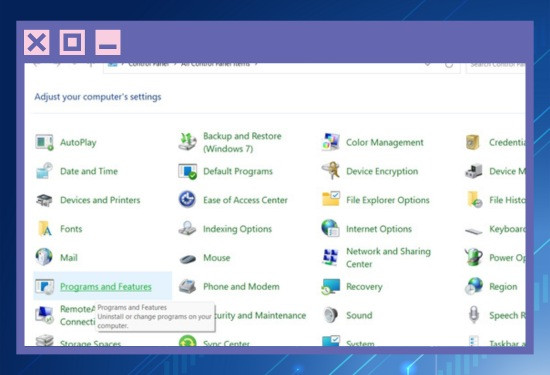
Task: Click the Region globe clock icon
Action: [474, 286]
